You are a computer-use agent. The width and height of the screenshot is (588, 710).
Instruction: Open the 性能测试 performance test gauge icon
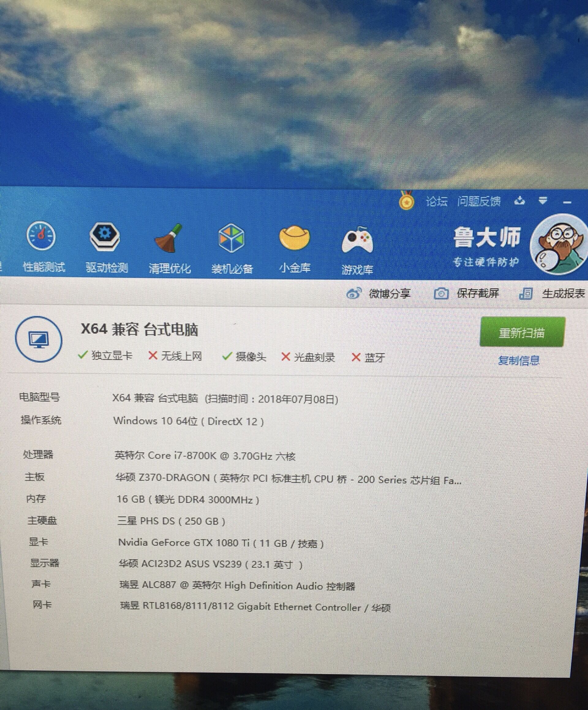tap(41, 237)
